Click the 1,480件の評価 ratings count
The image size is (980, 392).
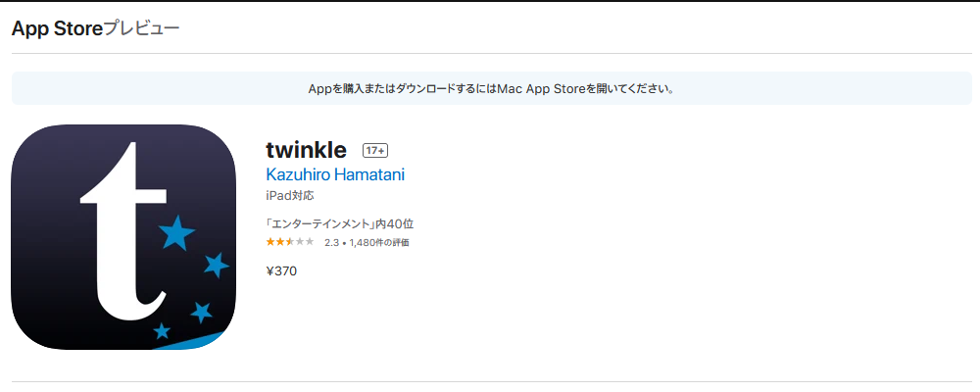coord(379,242)
